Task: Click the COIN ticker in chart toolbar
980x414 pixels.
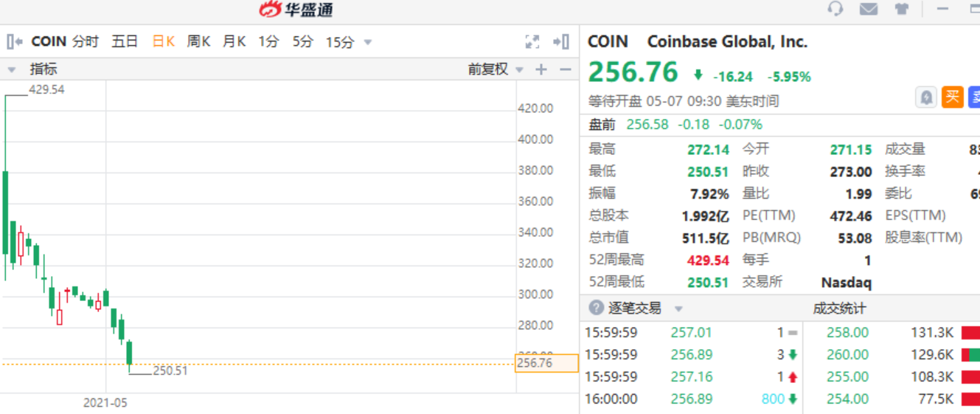Action: tap(49, 42)
